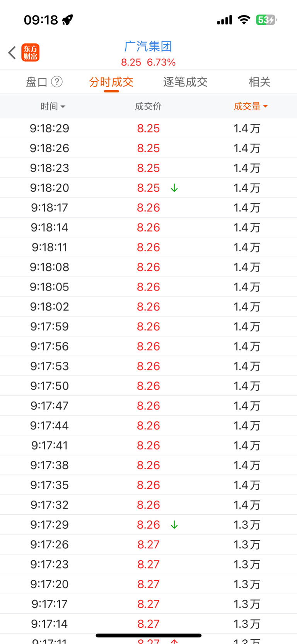This screenshot has width=297, height=644.
Task: Open the 相关 tab
Action: (x=259, y=82)
